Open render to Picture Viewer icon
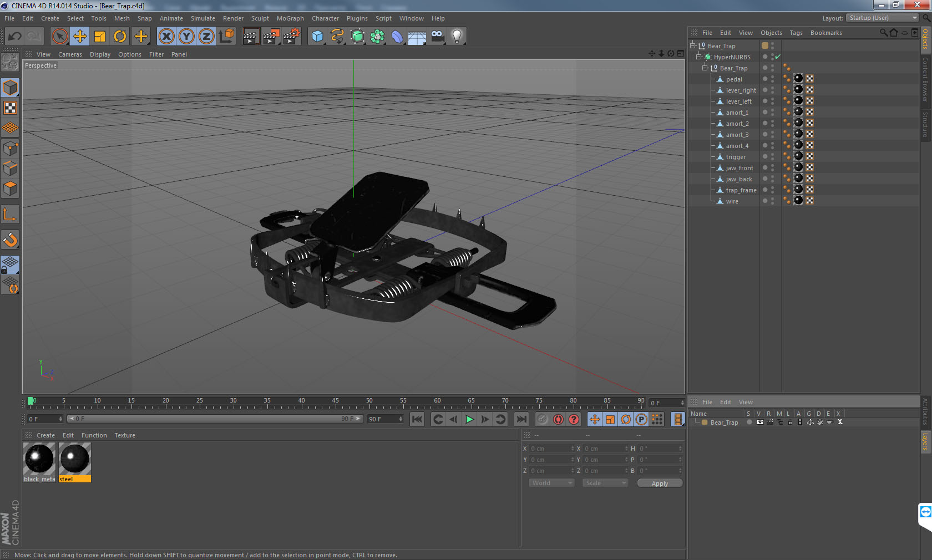Viewport: 932px width, 560px height. coord(271,37)
